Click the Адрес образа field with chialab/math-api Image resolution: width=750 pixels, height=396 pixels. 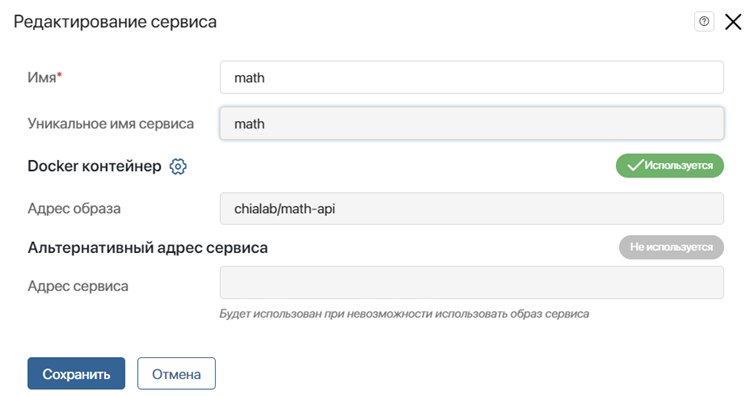(472, 209)
